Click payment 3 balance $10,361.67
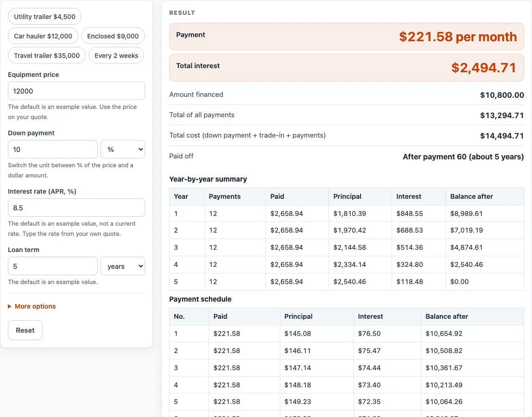The width and height of the screenshot is (532, 417). click(x=444, y=368)
